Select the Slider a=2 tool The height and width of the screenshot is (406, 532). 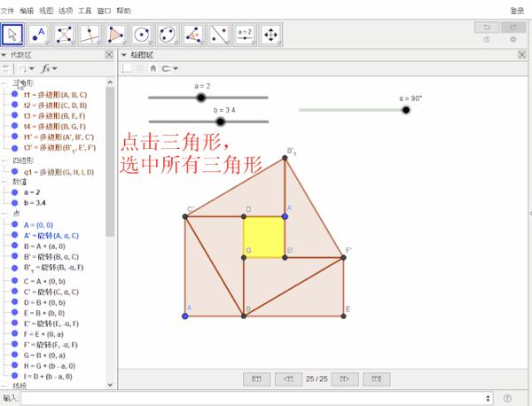pos(245,35)
